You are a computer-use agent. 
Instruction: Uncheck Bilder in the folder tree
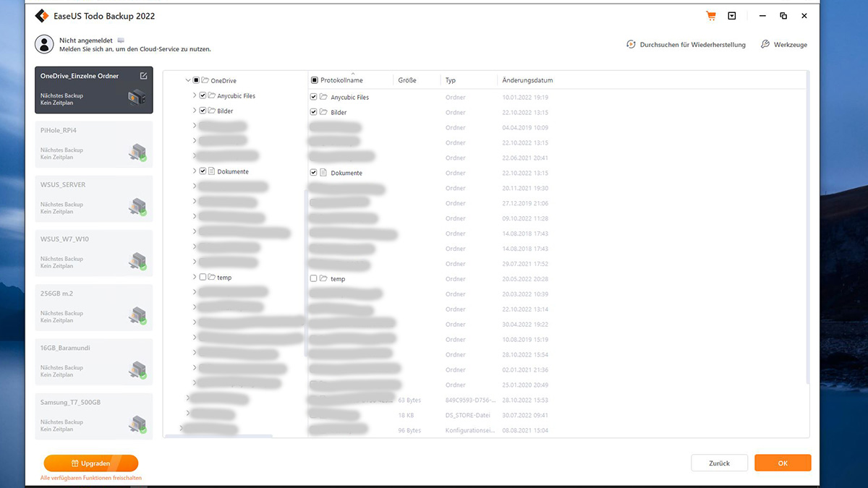point(203,111)
